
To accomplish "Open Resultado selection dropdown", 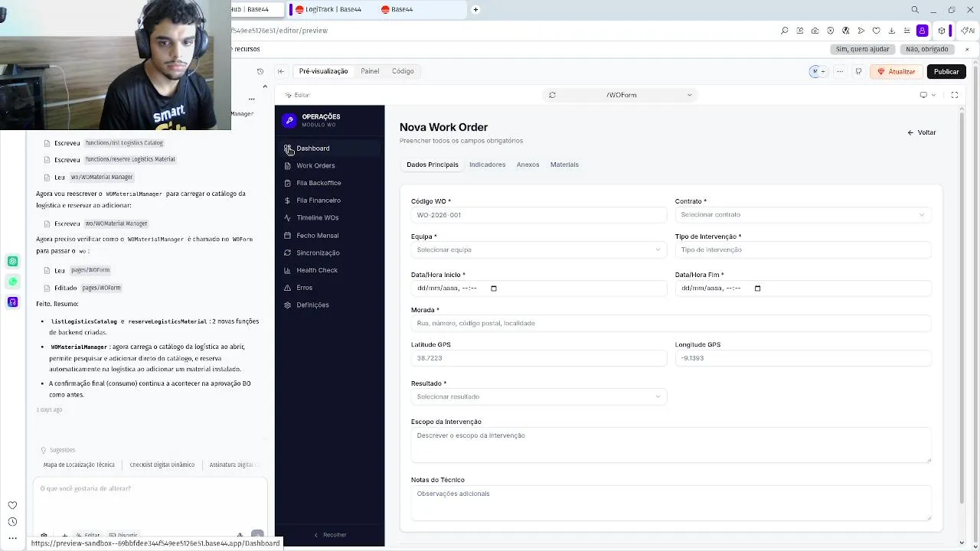I will [x=538, y=396].
